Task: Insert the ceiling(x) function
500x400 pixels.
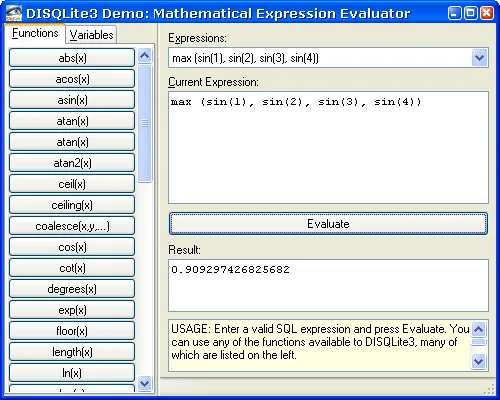Action: tap(72, 205)
